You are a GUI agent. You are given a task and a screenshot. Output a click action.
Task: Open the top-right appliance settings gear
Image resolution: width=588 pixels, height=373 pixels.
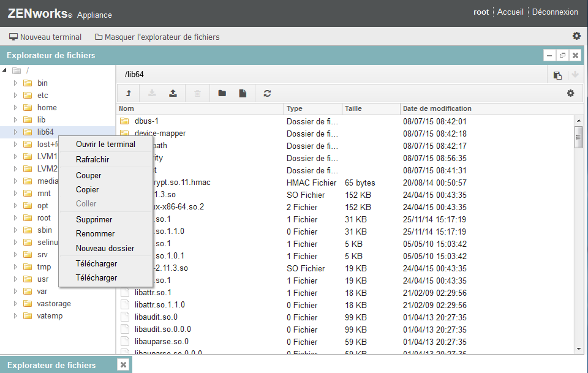tap(576, 36)
